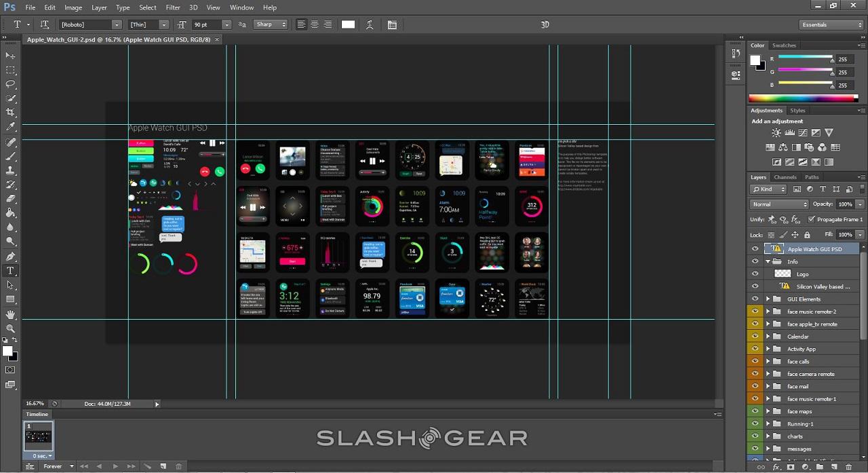Open the Create warped text option

(370, 24)
